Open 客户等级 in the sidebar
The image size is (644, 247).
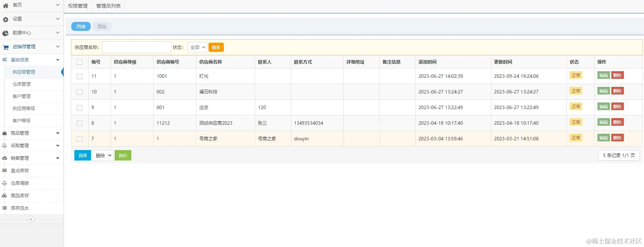coord(22,121)
